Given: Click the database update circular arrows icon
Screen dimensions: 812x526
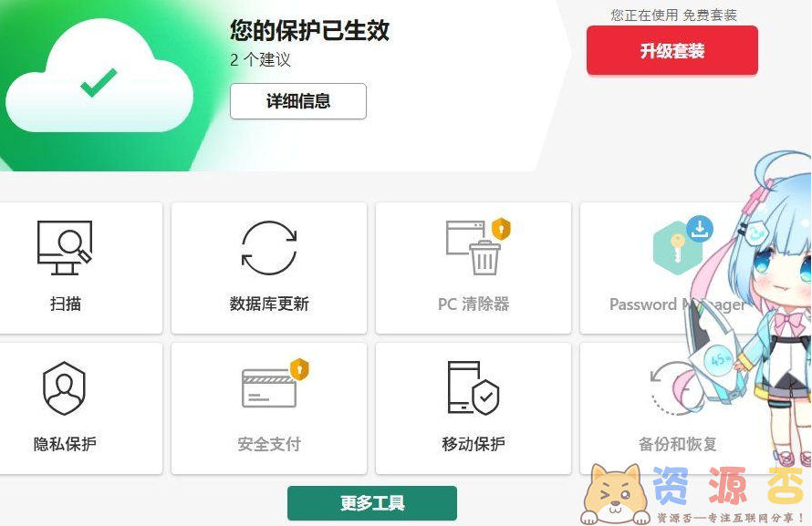Looking at the screenshot, I should pos(269,248).
